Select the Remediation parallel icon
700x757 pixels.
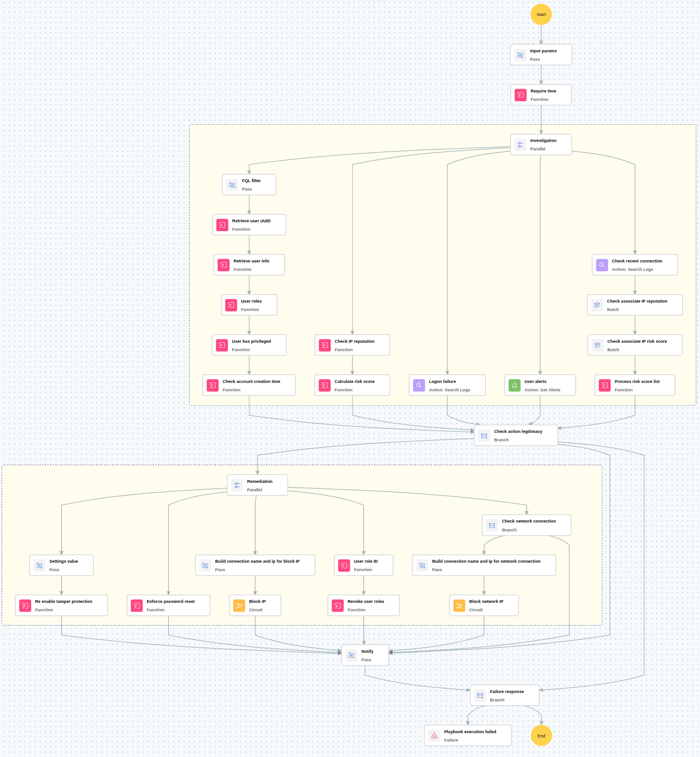point(237,486)
